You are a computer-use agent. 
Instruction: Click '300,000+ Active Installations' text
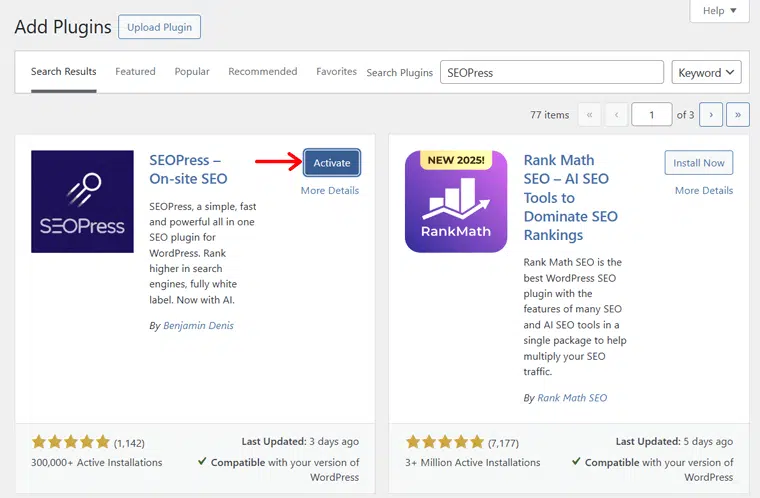click(x=96, y=463)
